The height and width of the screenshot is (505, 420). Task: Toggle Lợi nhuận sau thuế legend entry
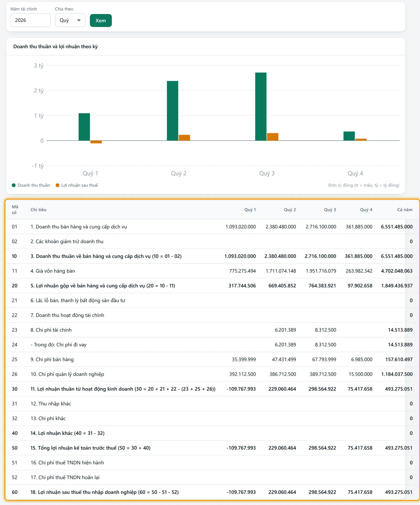pos(77,185)
